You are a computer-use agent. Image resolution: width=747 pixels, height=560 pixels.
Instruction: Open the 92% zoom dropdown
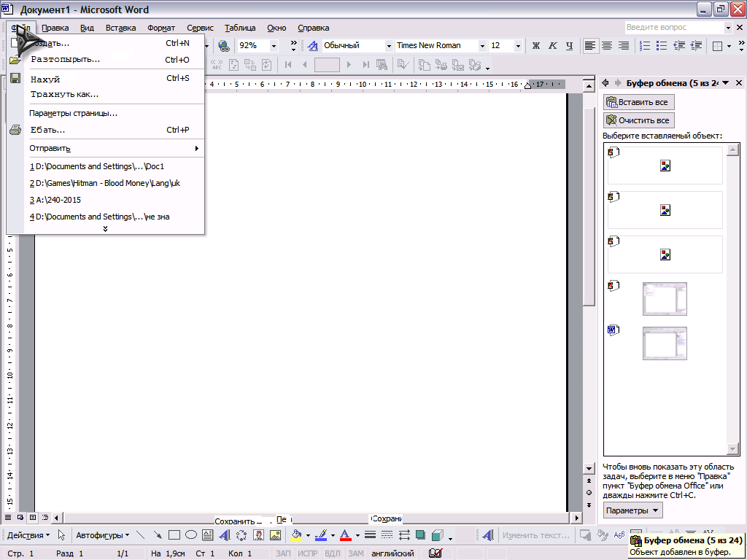click(x=274, y=46)
